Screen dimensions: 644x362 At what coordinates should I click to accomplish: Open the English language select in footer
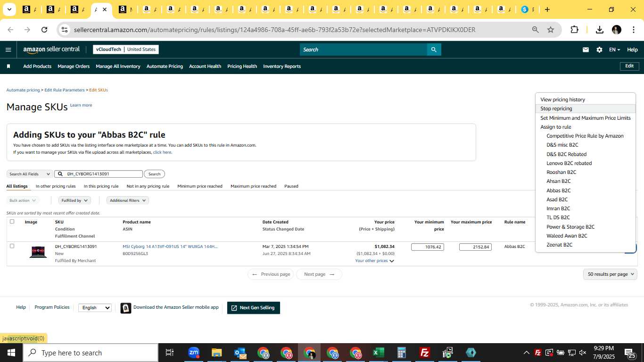pos(95,308)
